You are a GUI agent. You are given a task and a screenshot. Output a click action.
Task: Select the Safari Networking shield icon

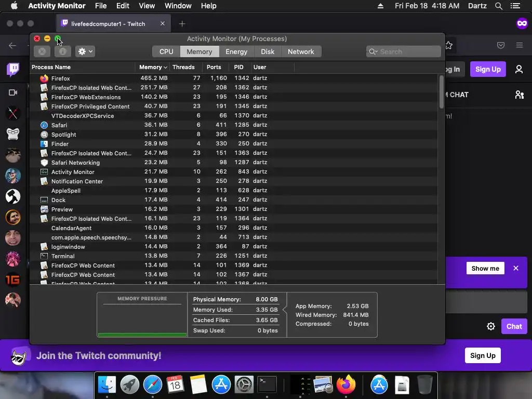click(44, 163)
